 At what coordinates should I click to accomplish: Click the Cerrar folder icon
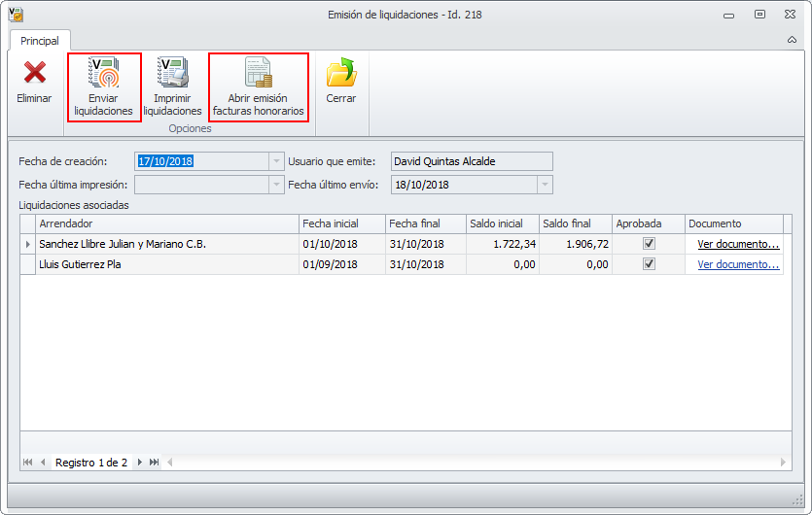[341, 73]
